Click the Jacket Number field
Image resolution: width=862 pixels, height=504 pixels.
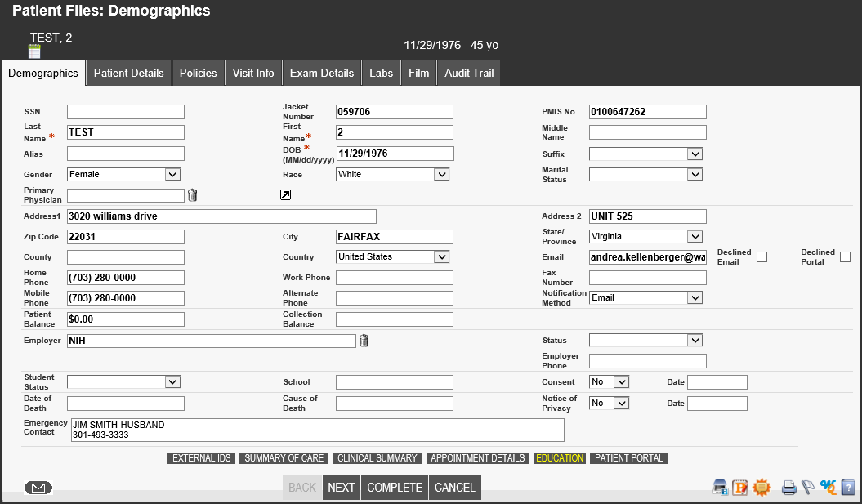395,112
